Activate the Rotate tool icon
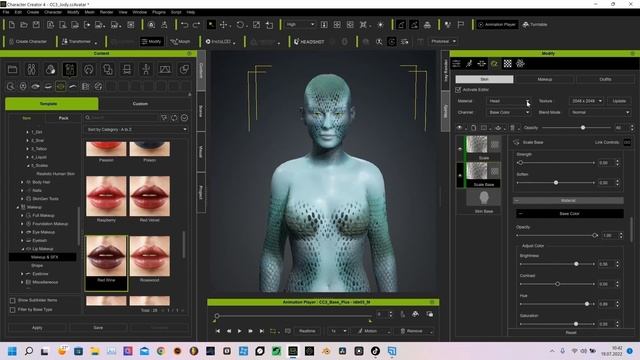 [240, 25]
